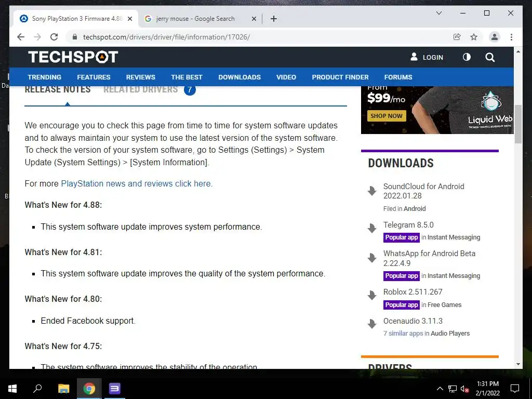532x399 pixels.
Task: Open REVIEWS menu item
Action: coord(140,77)
